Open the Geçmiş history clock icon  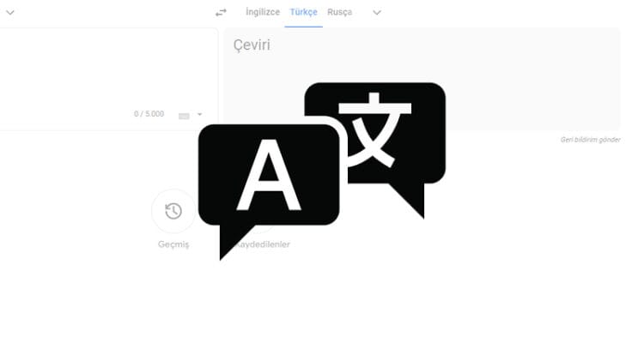pos(173,211)
